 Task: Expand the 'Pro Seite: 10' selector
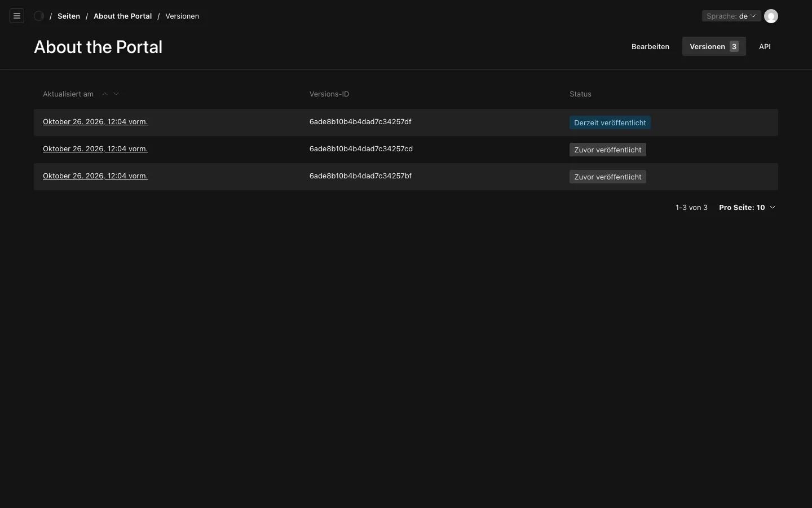[747, 207]
